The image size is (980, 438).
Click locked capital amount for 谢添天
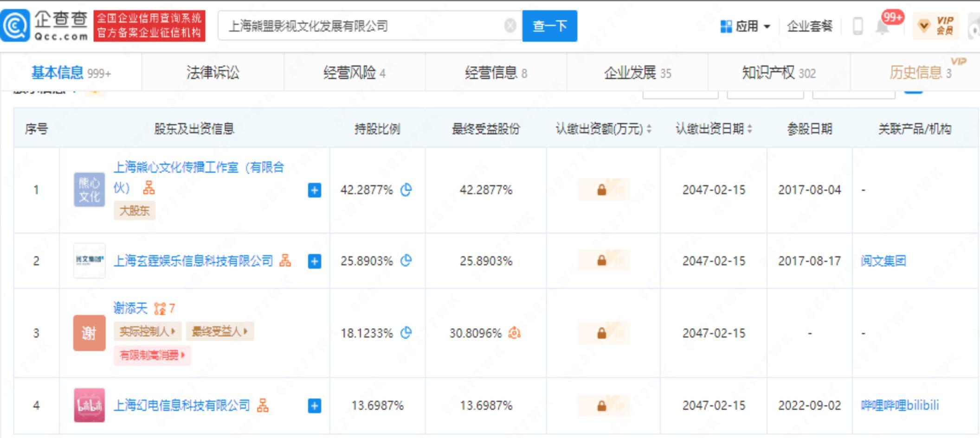click(603, 333)
